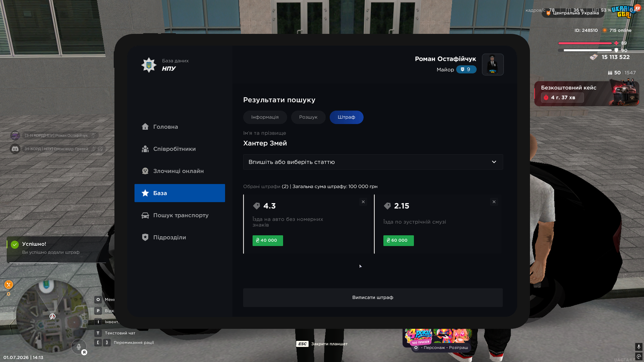Open the Головна menu item
Viewport: 644px width, 362px height.
coord(180,127)
